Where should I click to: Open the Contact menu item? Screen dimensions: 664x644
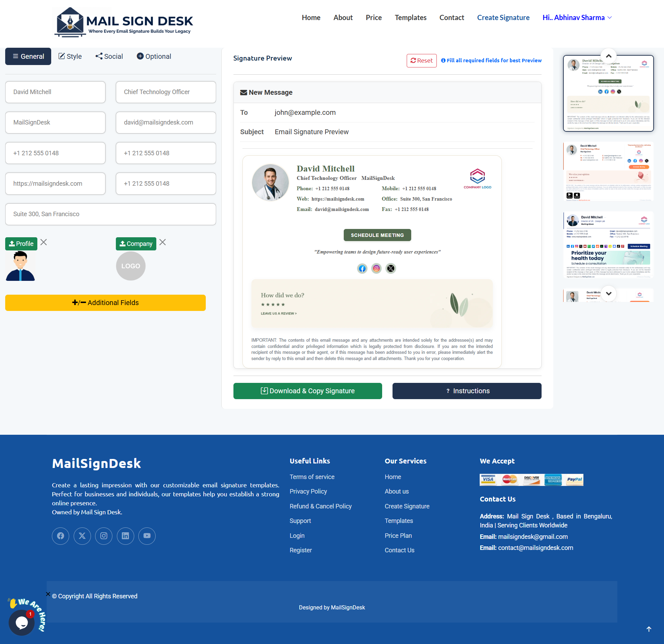tap(452, 18)
